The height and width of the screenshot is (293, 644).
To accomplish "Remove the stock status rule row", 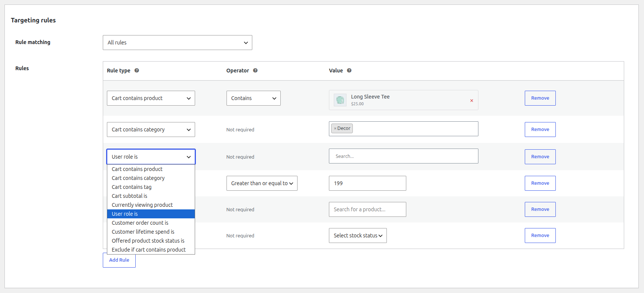I will coord(540,236).
